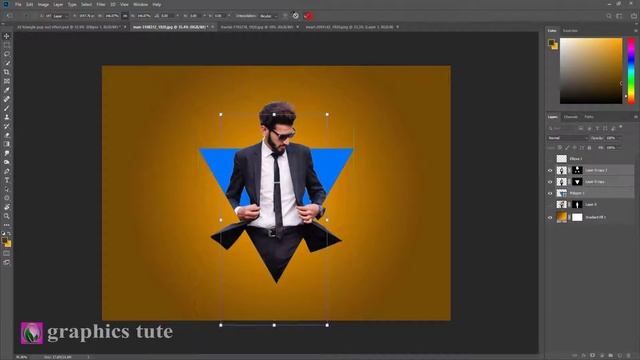The width and height of the screenshot is (640, 360).
Task: Select the Frame tool
Action: [x=7, y=81]
